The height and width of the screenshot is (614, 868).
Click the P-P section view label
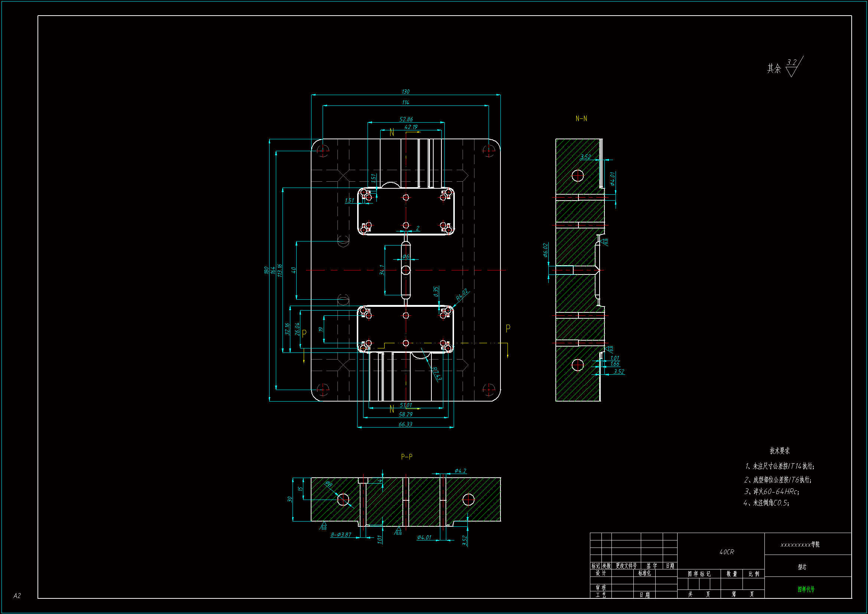(x=407, y=457)
